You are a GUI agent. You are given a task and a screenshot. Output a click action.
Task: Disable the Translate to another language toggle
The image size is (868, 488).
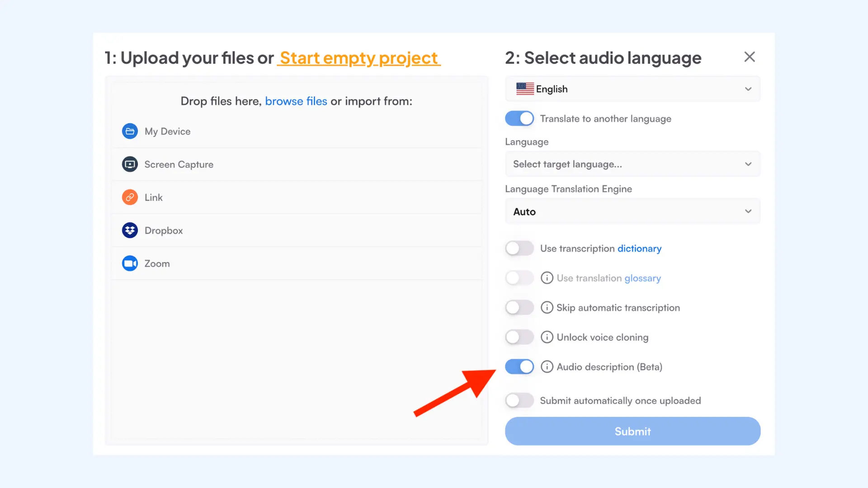519,118
